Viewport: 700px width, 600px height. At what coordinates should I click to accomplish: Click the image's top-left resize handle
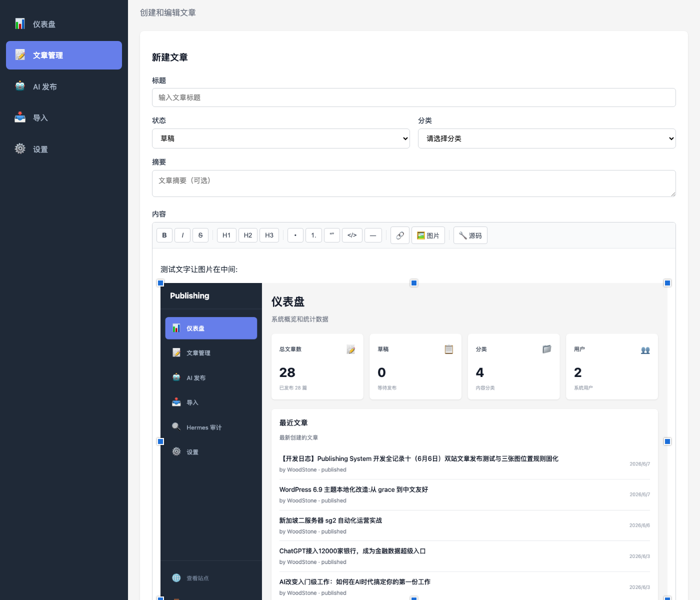pyautogui.click(x=160, y=283)
